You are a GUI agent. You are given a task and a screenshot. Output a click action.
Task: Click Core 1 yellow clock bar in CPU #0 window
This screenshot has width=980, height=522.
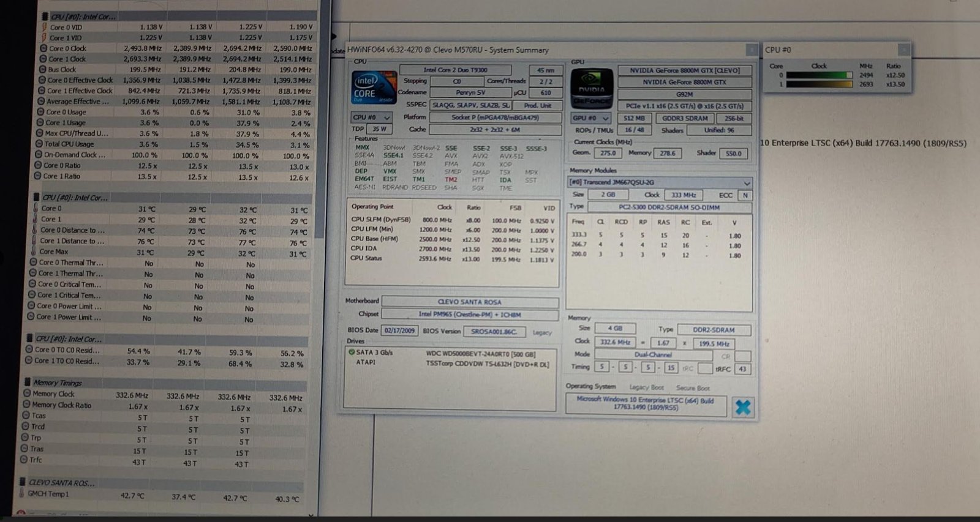[x=819, y=84]
